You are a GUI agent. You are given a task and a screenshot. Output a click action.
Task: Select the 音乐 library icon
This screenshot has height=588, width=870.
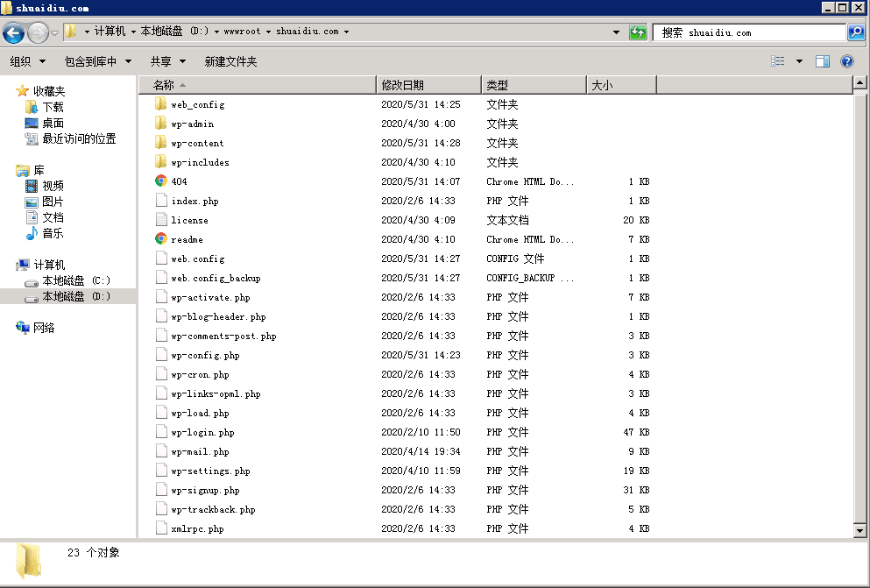pyautogui.click(x=32, y=233)
